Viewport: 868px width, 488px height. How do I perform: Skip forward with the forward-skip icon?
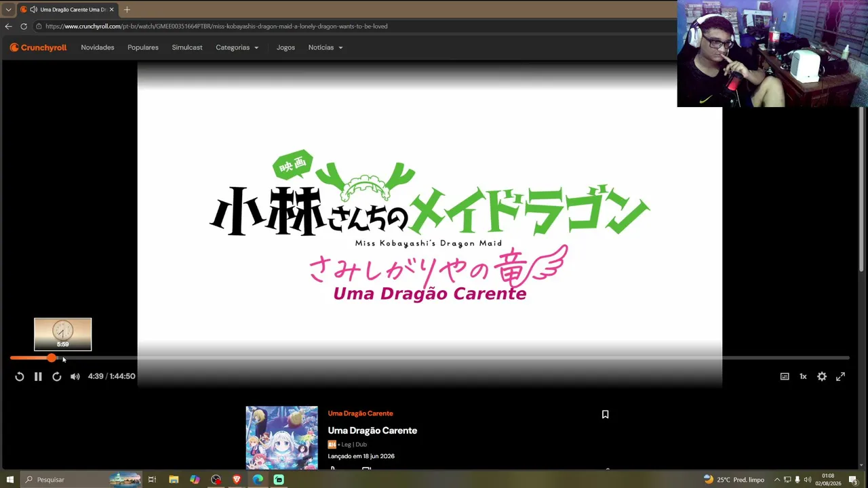[x=57, y=376]
